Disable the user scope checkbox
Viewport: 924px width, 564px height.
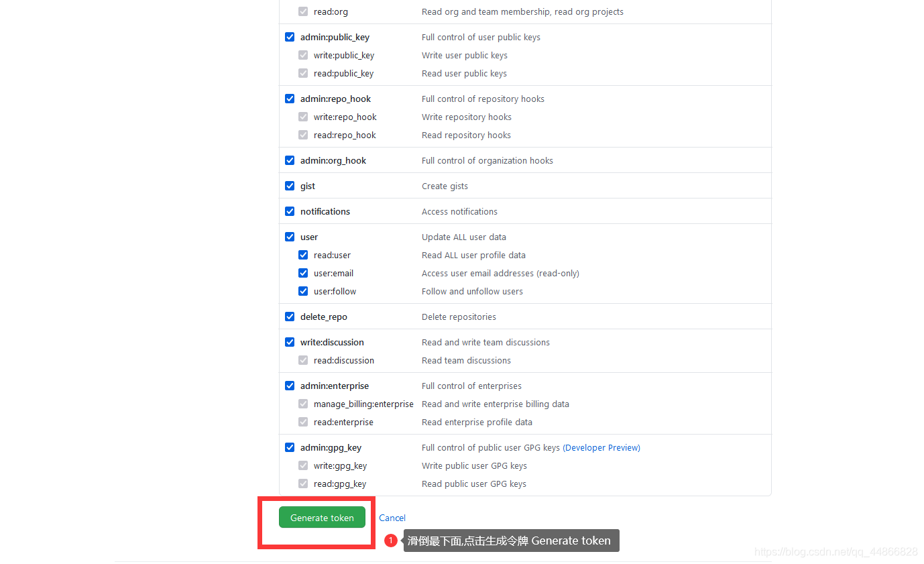pos(290,236)
